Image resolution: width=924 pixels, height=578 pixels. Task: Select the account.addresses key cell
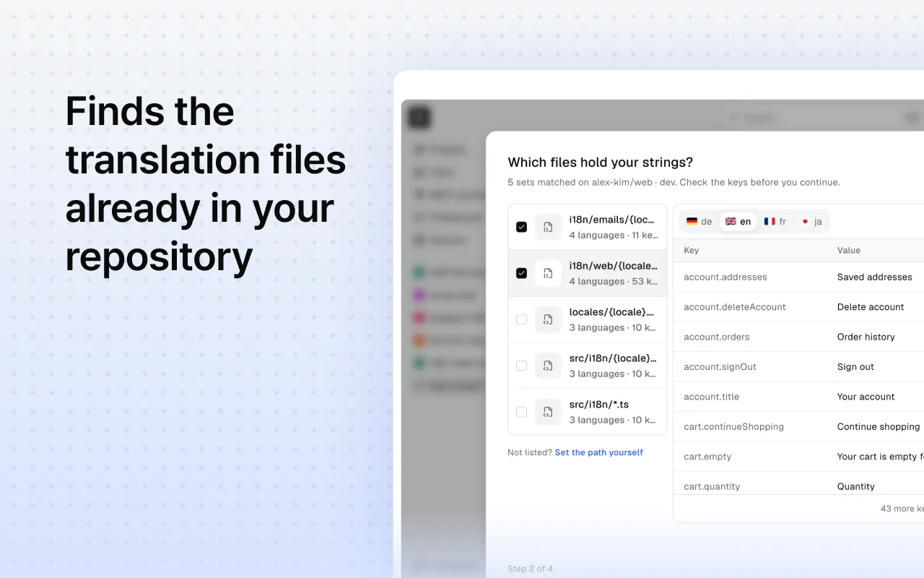(725, 277)
